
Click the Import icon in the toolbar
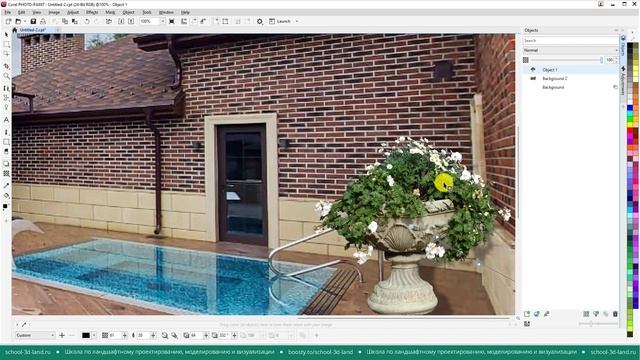109,21
